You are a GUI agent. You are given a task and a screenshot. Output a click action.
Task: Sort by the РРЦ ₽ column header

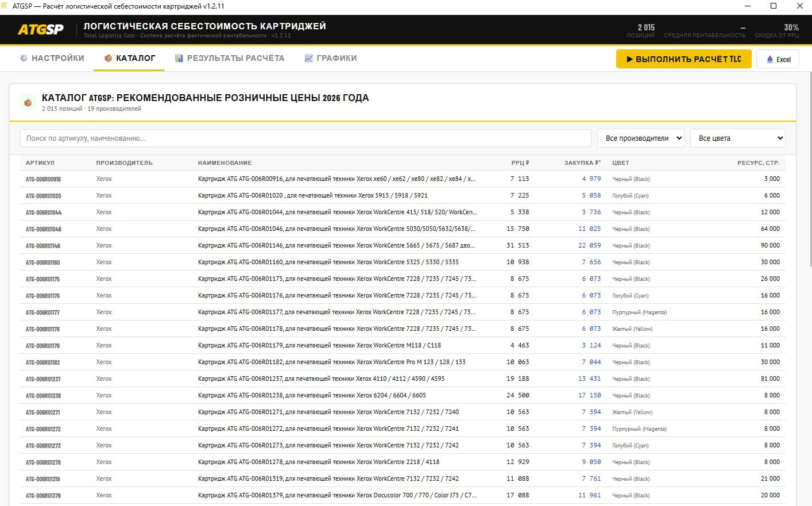click(x=520, y=163)
